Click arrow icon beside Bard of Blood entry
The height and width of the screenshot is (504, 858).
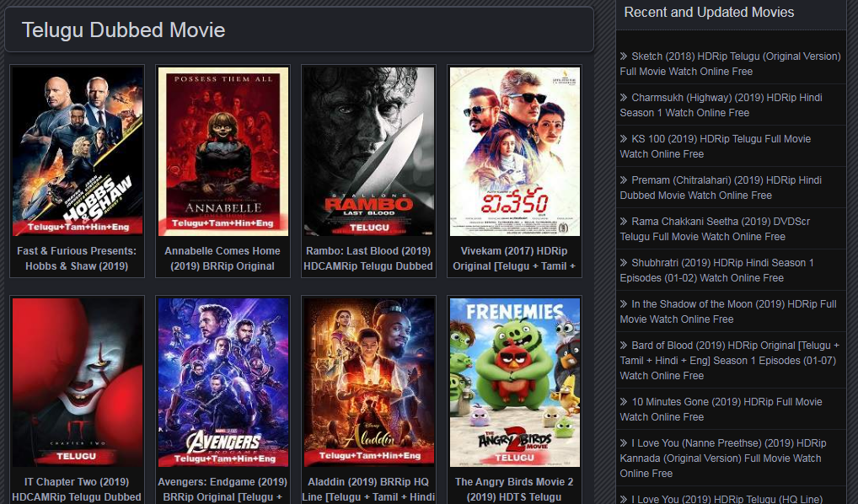click(x=624, y=346)
